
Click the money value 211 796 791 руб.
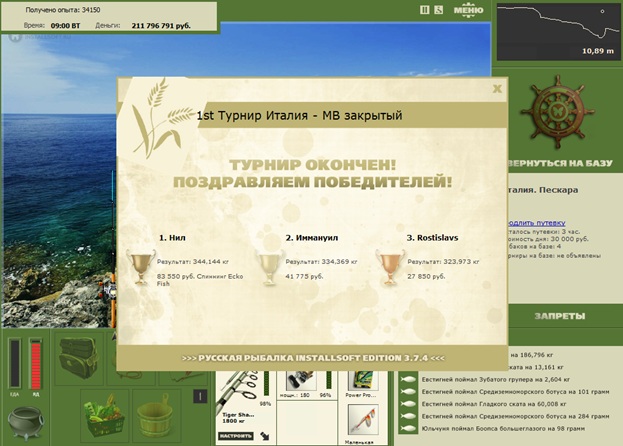[161, 26]
